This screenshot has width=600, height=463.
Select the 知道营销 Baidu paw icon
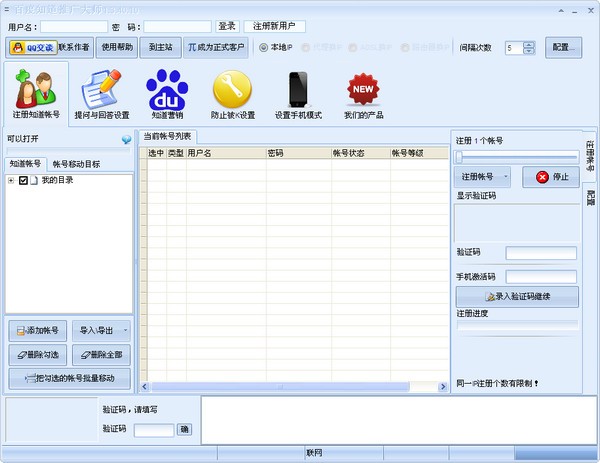[x=166, y=97]
